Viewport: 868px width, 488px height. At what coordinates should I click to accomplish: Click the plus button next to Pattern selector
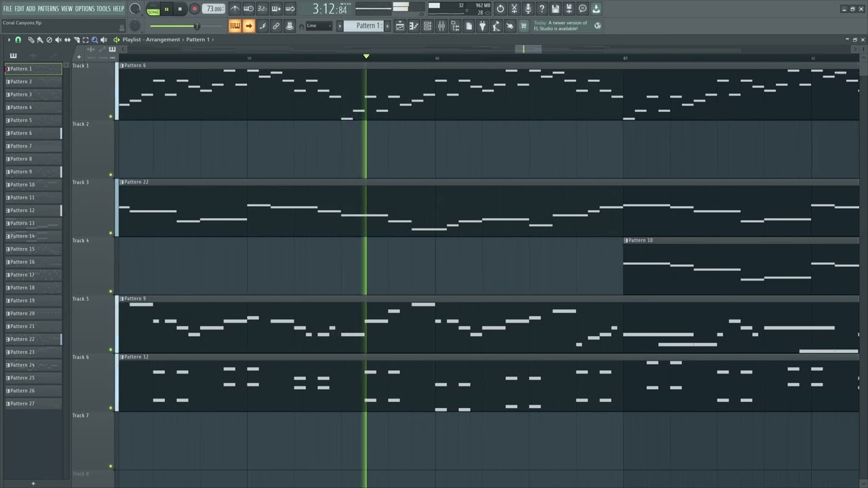coord(388,26)
